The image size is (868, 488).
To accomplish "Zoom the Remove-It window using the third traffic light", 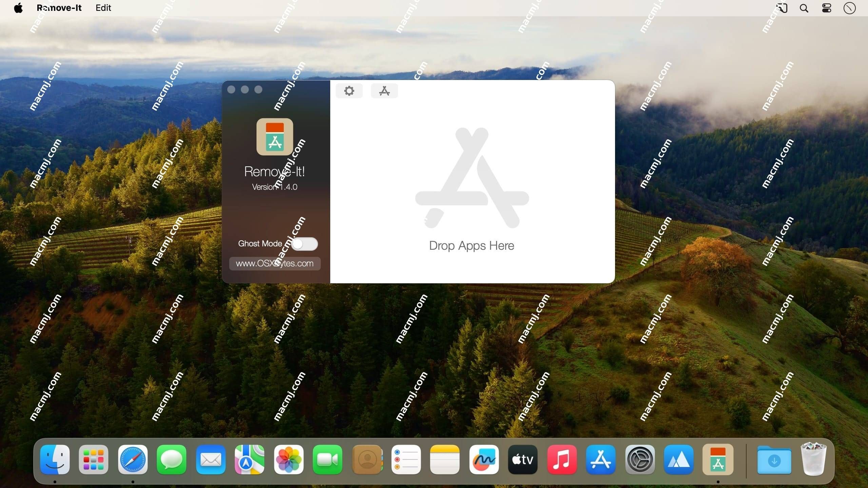I will pyautogui.click(x=258, y=89).
